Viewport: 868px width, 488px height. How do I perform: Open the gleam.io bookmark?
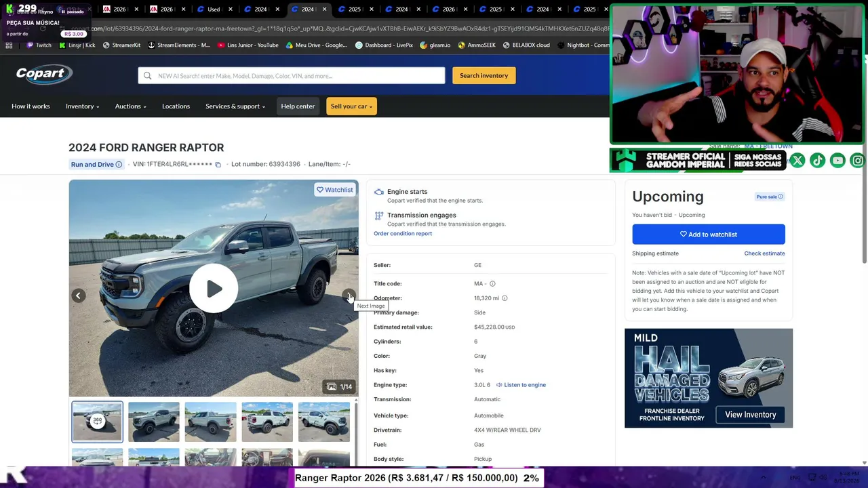[435, 45]
